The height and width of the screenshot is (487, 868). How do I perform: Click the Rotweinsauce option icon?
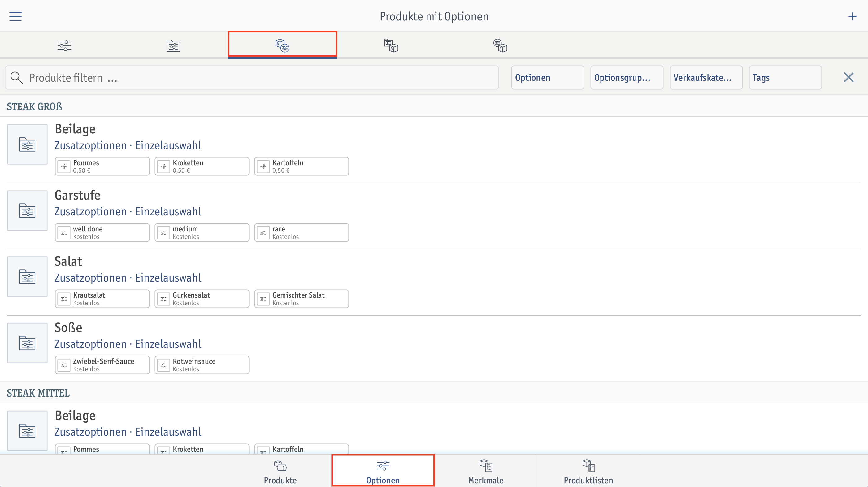point(163,365)
